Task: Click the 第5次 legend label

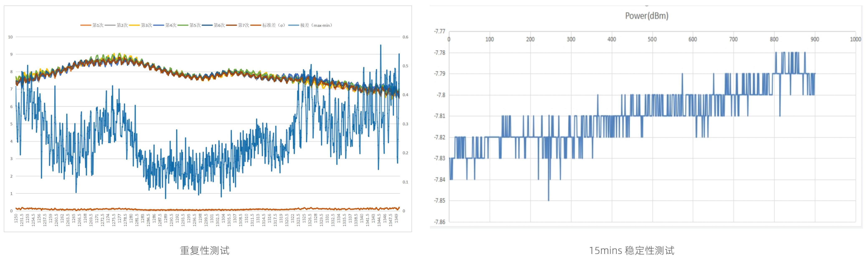Action: point(195,25)
